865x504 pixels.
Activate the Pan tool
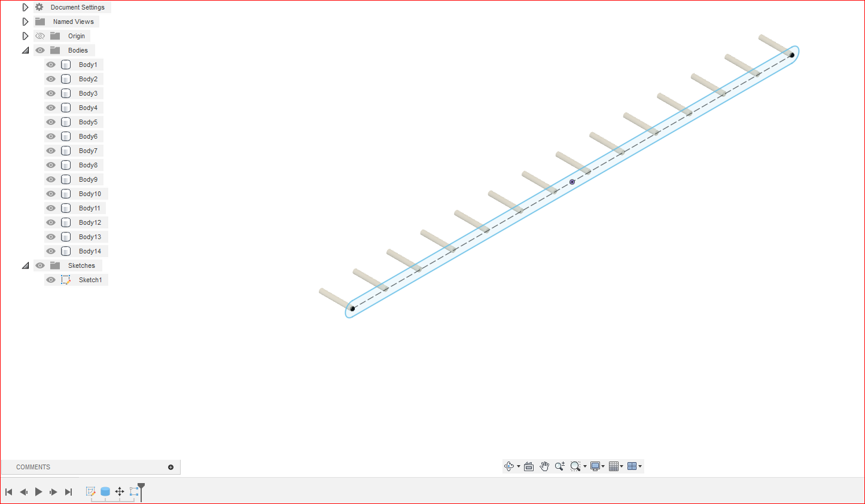pyautogui.click(x=544, y=466)
